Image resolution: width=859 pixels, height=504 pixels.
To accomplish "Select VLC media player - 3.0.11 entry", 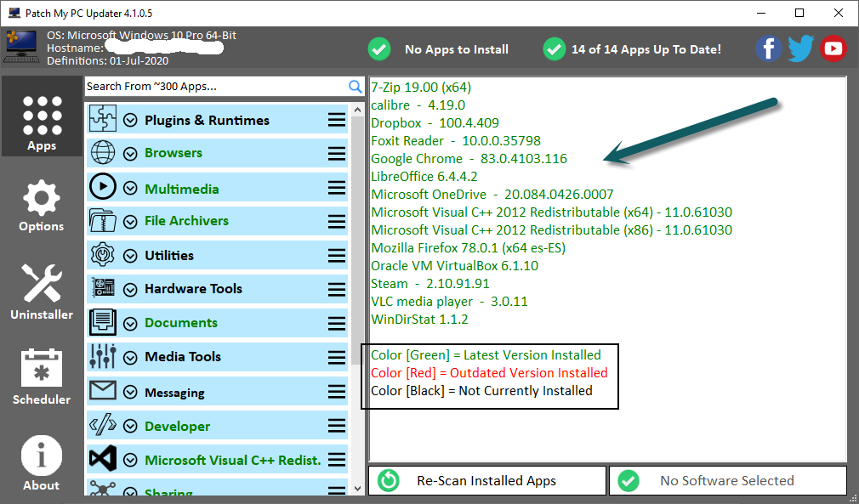I will coord(449,302).
